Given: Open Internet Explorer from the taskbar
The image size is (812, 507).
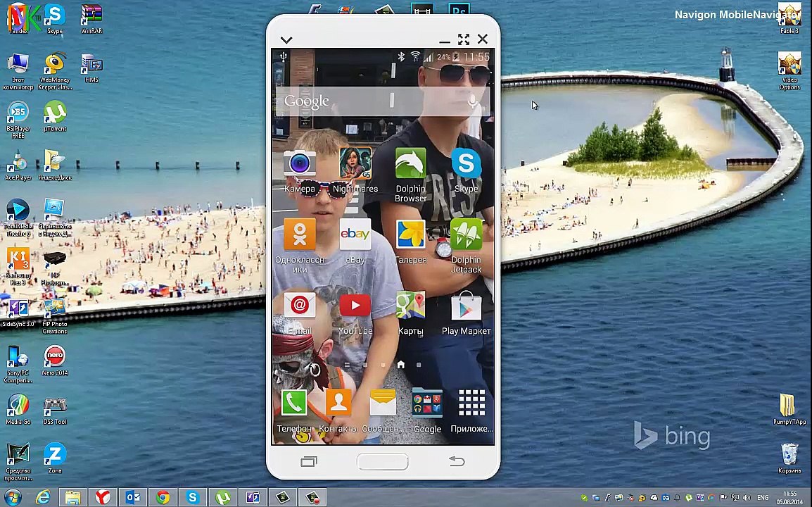Looking at the screenshot, I should click(44, 498).
